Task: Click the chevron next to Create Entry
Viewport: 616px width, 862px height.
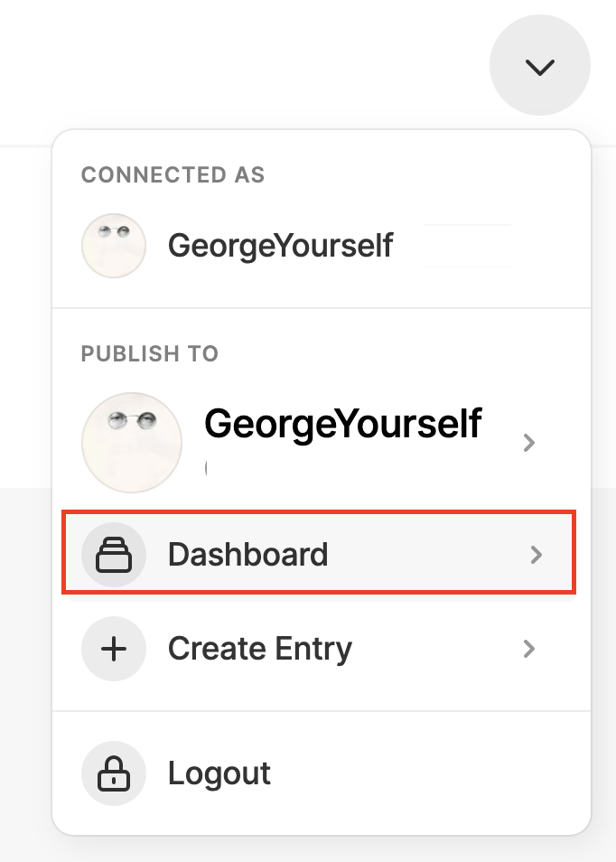Action: pyautogui.click(x=529, y=649)
